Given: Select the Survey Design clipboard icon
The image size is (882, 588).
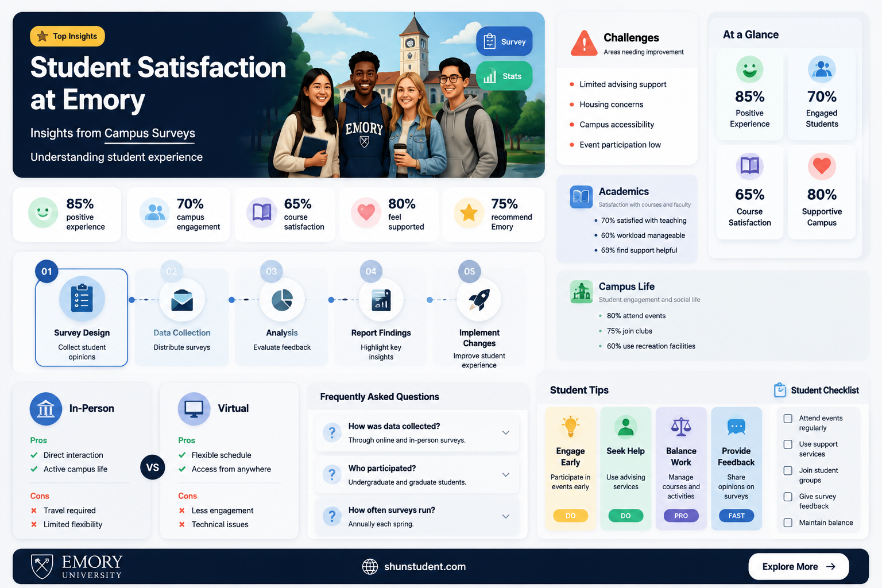Looking at the screenshot, I should click(82, 299).
